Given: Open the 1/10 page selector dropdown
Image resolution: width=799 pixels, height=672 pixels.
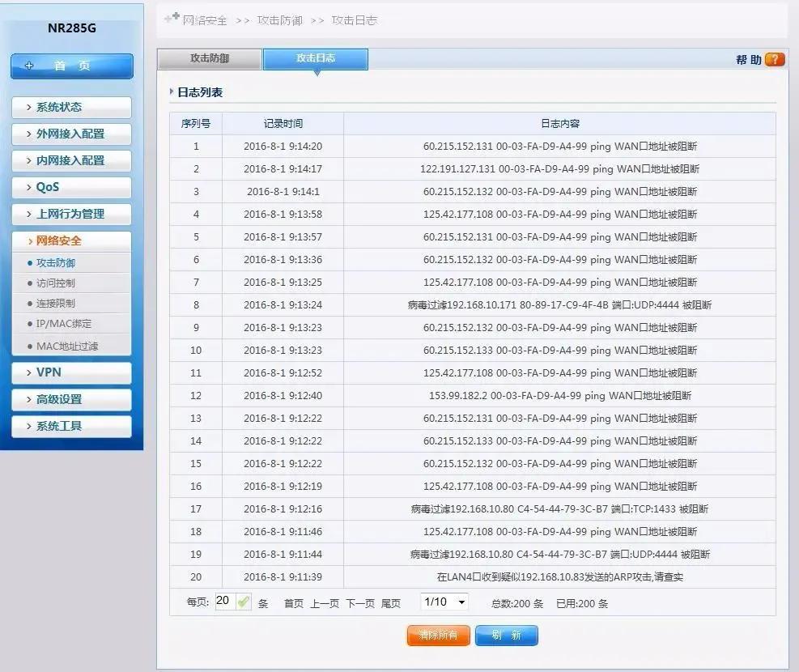Looking at the screenshot, I should click(x=442, y=602).
